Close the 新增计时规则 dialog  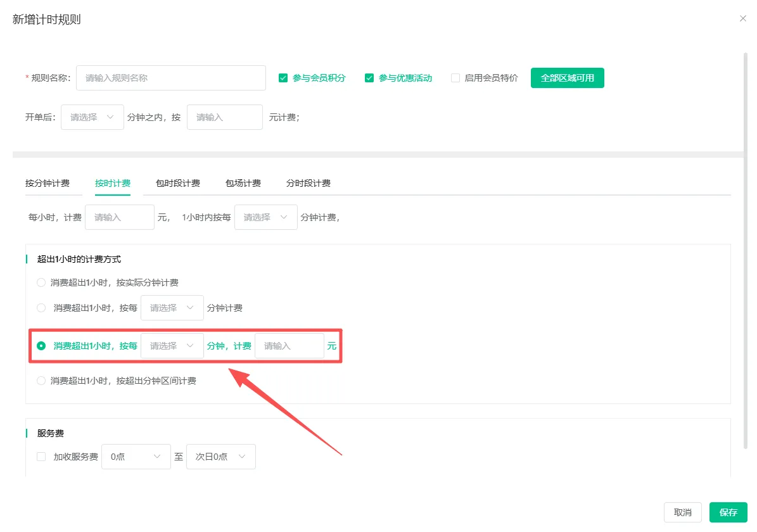(743, 19)
